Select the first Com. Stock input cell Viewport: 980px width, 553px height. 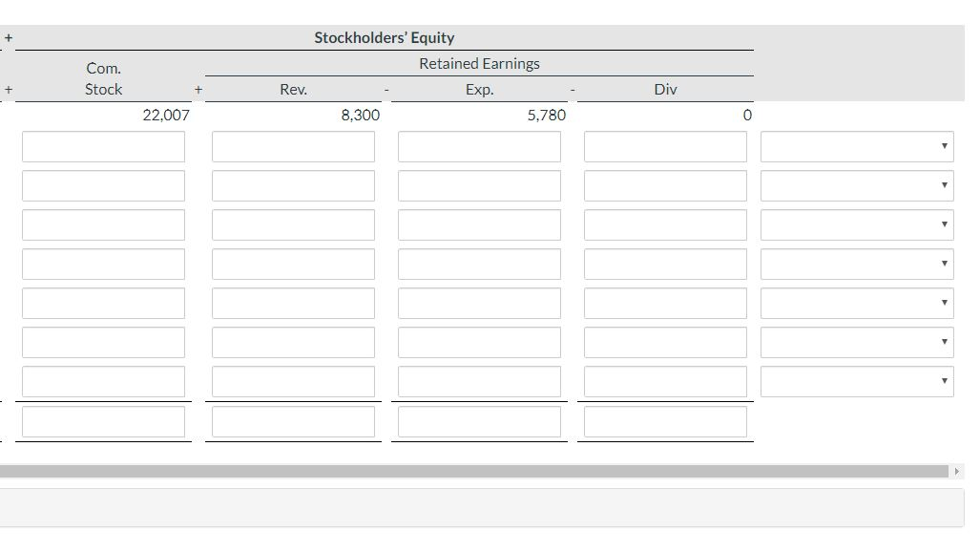tap(103, 146)
